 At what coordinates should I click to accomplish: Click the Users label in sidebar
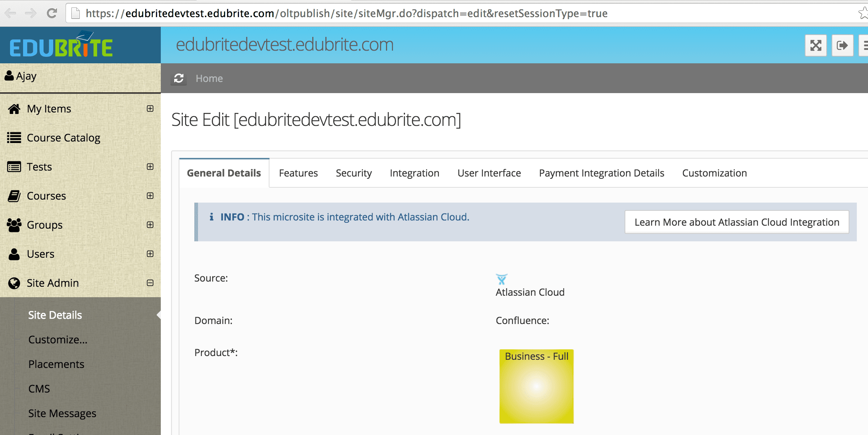(x=41, y=254)
